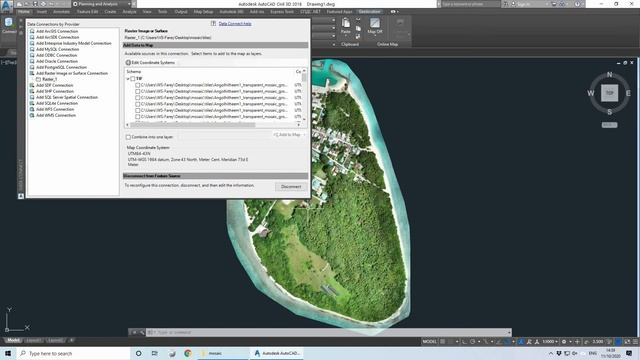Open the Planning and Analysis workspace dropdown
Image resolution: width=640 pixels, height=360 pixels.
point(102,4)
